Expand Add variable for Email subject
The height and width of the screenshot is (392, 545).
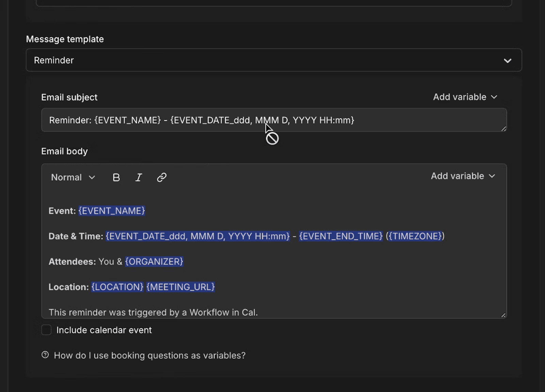coord(465,97)
